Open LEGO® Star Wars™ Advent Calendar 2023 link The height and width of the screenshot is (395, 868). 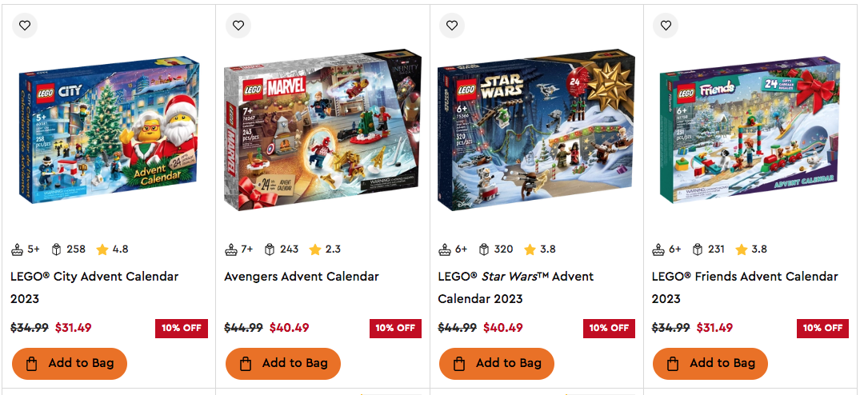(x=516, y=287)
